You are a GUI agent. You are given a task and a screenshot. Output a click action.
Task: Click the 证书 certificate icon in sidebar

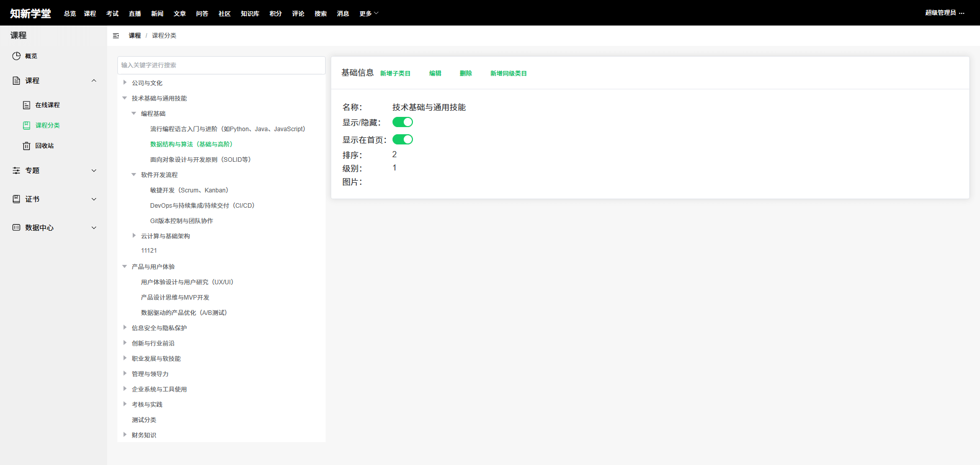(x=16, y=199)
